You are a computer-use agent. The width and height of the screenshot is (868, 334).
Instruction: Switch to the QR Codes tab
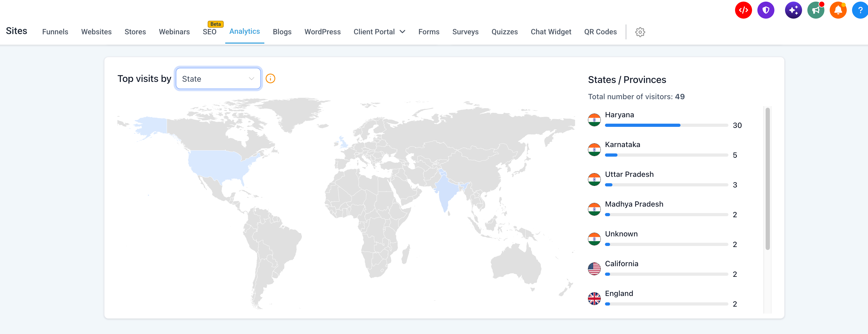600,32
